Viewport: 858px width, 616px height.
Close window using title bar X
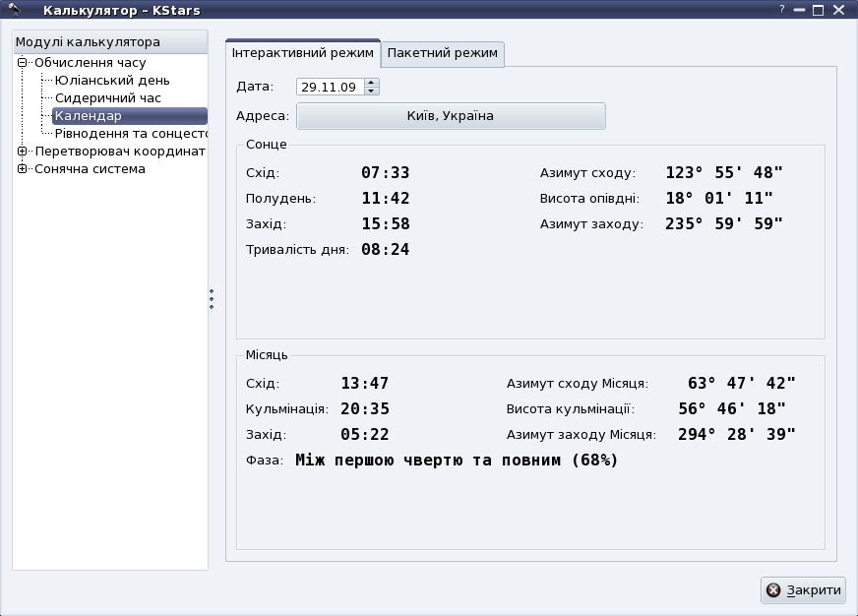(x=837, y=11)
